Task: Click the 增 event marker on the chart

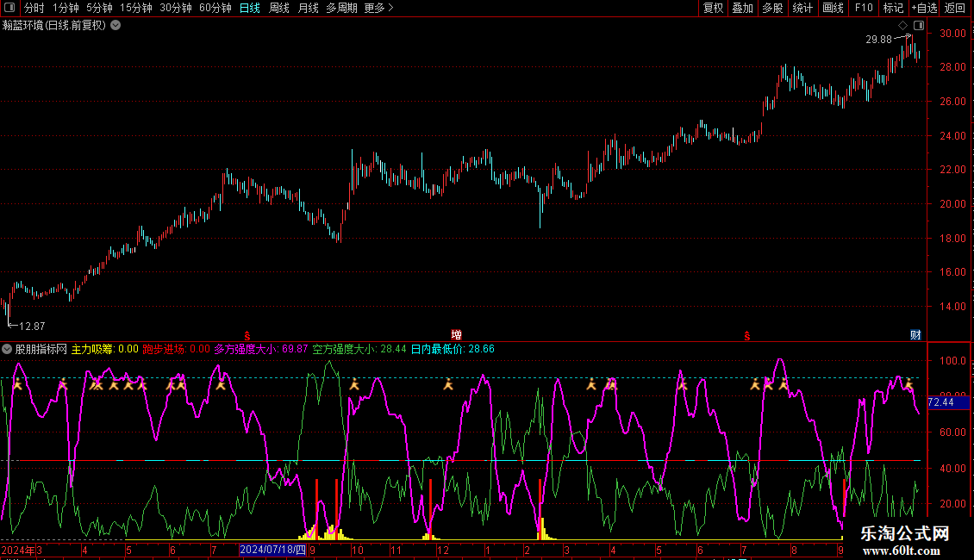Action: (x=456, y=334)
